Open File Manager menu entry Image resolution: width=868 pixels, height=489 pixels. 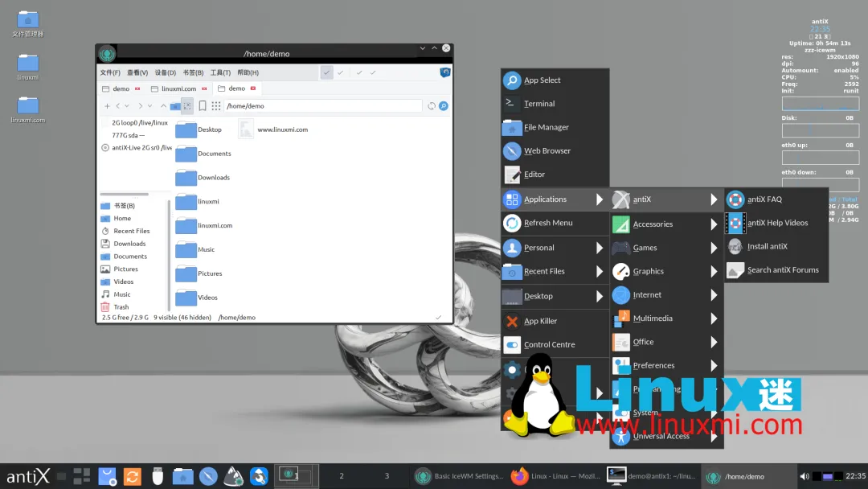pos(555,127)
